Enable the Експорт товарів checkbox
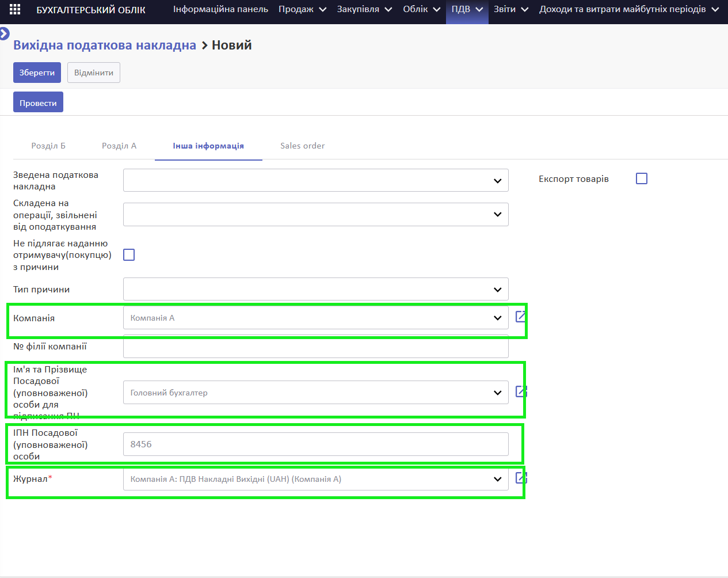The width and height of the screenshot is (728, 578). tap(642, 178)
